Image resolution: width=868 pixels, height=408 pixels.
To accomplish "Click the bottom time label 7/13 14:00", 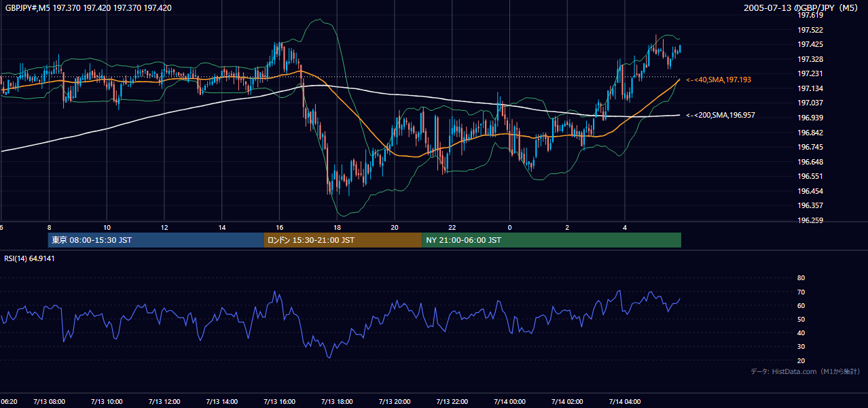I will pos(222,401).
